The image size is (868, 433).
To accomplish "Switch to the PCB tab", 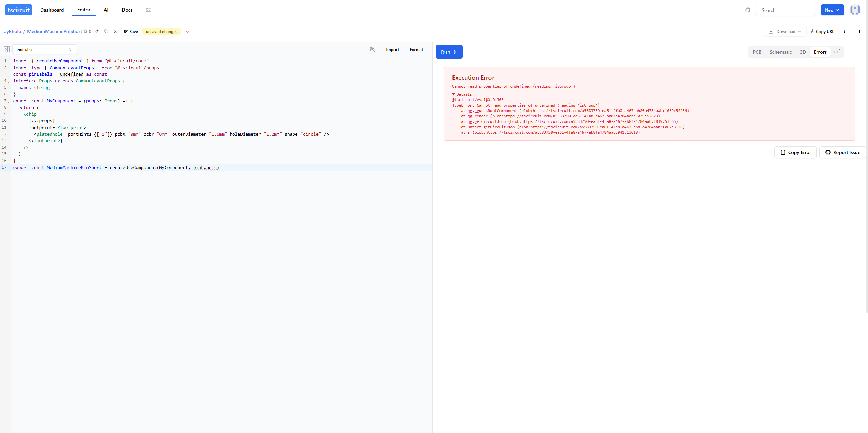I will (x=757, y=52).
